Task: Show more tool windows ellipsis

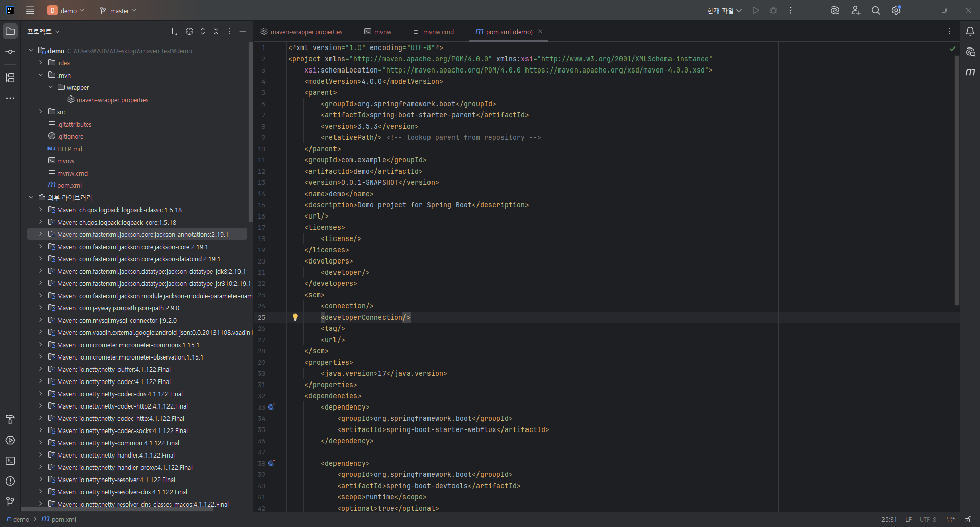Action: coord(10,98)
